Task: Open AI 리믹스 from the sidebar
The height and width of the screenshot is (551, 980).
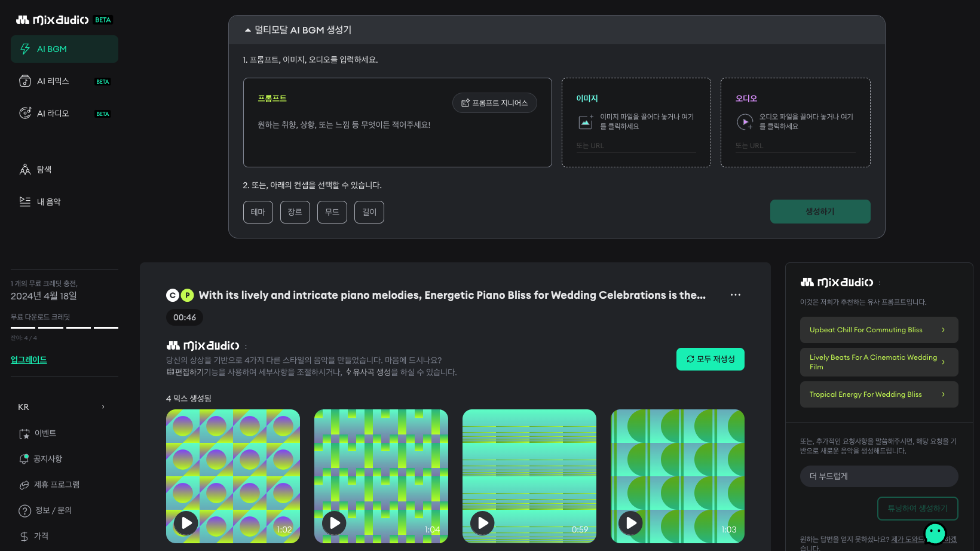Action: click(x=53, y=81)
